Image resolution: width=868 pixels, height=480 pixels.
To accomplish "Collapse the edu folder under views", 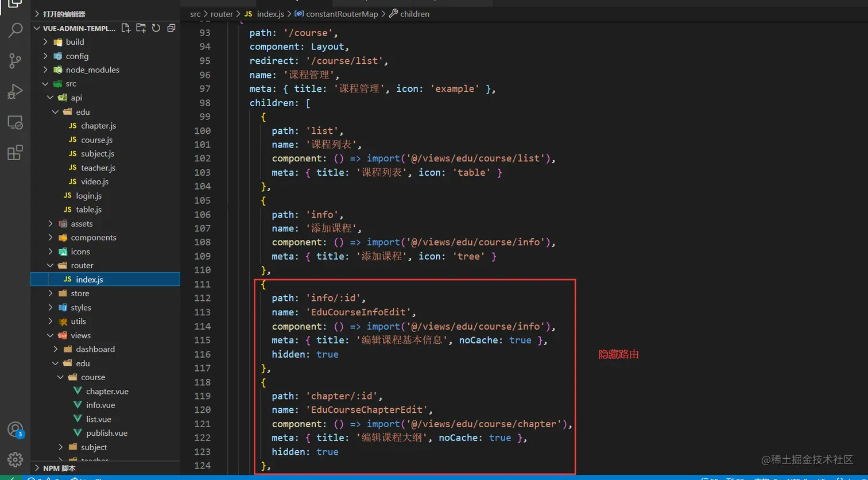I will [105, 363].
